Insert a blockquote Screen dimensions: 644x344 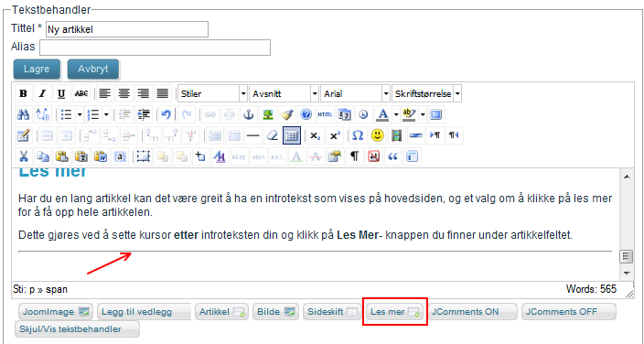pyautogui.click(x=392, y=156)
